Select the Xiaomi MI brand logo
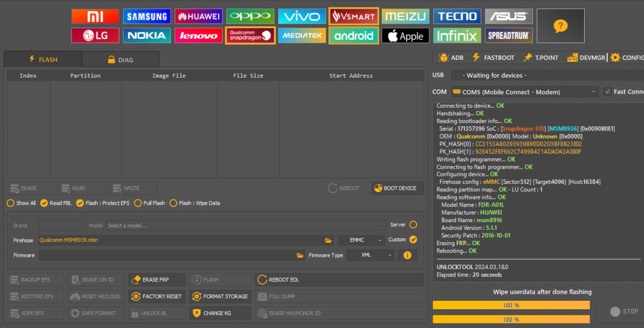Viewport: 644px width, 328px height. tap(95, 16)
